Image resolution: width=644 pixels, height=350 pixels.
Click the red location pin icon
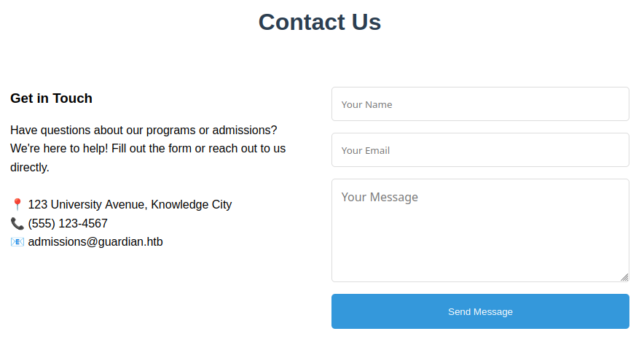(17, 205)
